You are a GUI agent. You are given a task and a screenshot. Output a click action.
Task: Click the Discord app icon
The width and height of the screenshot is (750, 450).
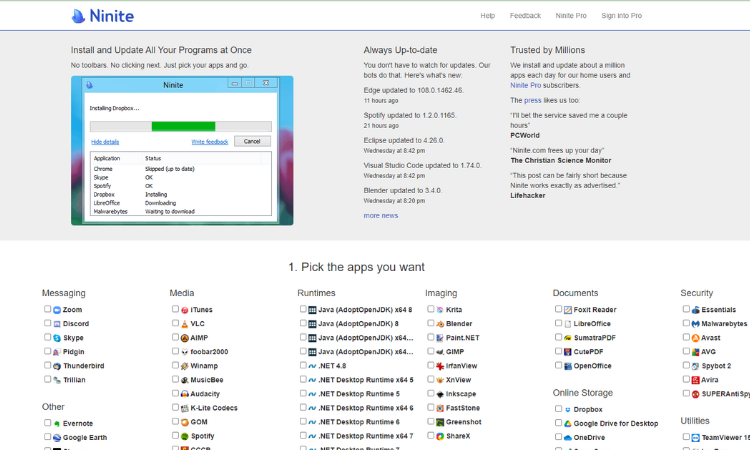pyautogui.click(x=57, y=324)
